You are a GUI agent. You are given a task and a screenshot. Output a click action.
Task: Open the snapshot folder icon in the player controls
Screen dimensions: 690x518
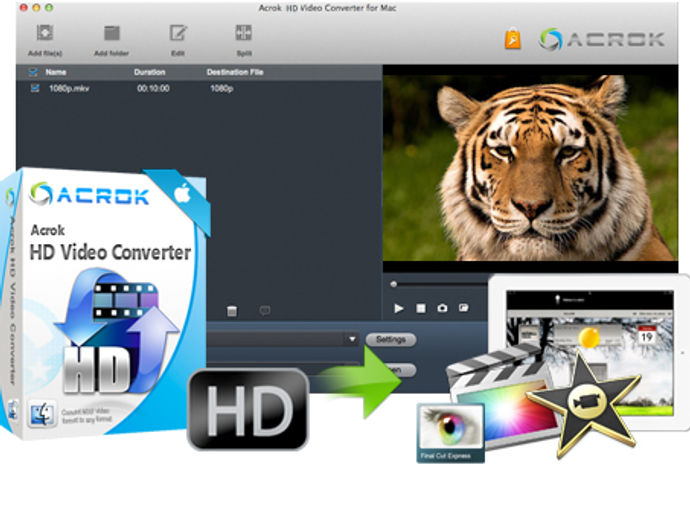pyautogui.click(x=463, y=308)
